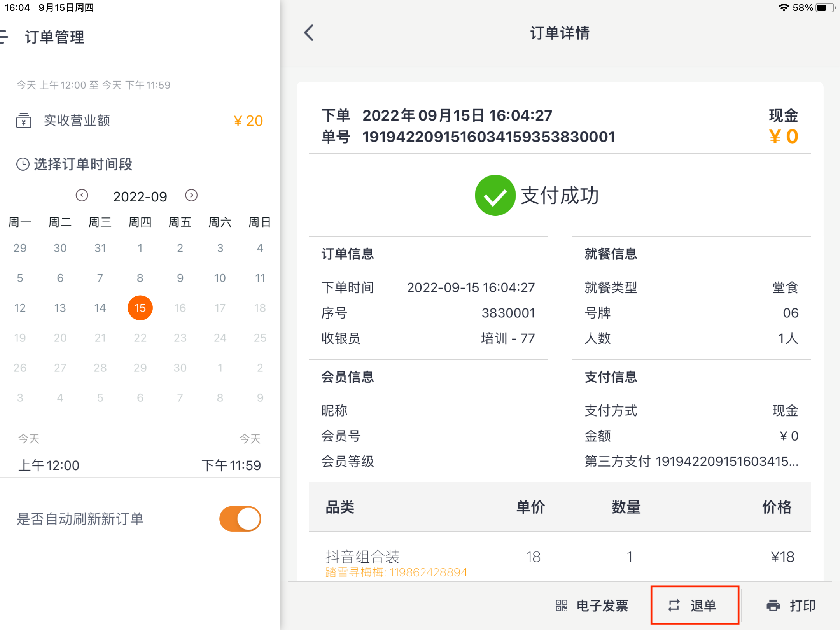Click the 订单信息 section heading

348,254
